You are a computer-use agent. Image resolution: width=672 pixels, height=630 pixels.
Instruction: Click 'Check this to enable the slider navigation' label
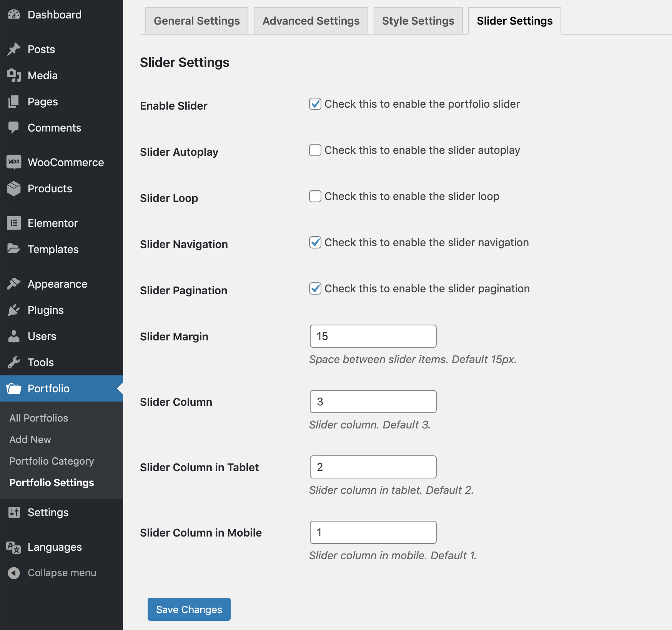pyautogui.click(x=427, y=242)
